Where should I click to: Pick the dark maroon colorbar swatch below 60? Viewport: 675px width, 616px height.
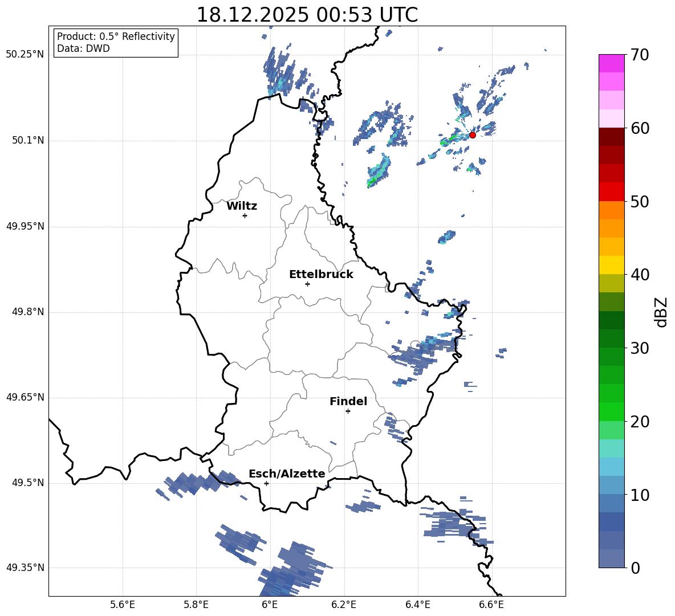612,137
